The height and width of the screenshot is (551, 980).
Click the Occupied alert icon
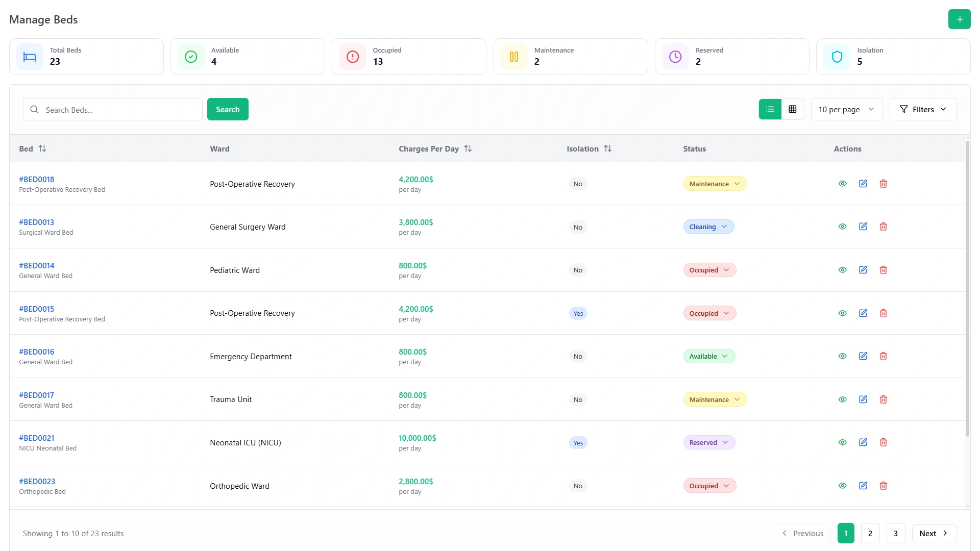[x=352, y=57]
